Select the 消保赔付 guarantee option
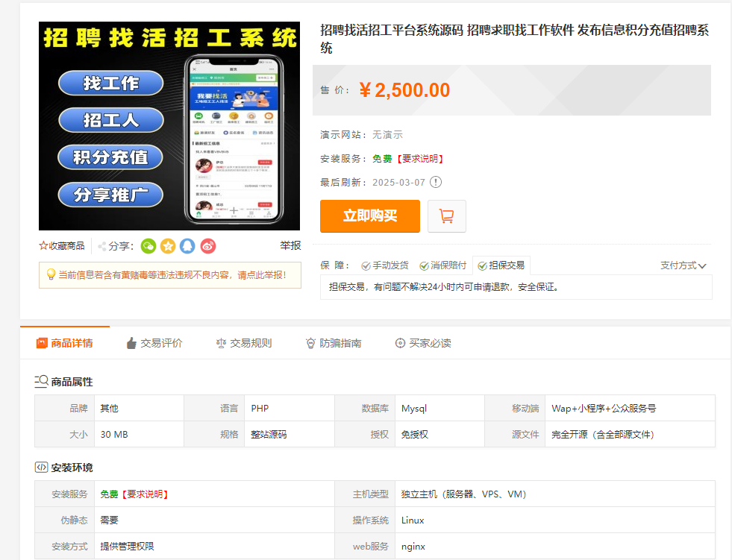Screen dimensions: 732x560 tap(445, 265)
